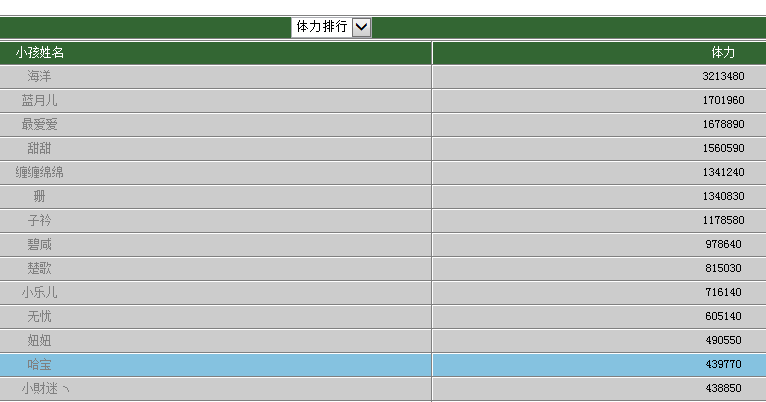The width and height of the screenshot is (766, 402).
Task: Open the 体力排行 ranking dropdown
Action: pos(331,27)
